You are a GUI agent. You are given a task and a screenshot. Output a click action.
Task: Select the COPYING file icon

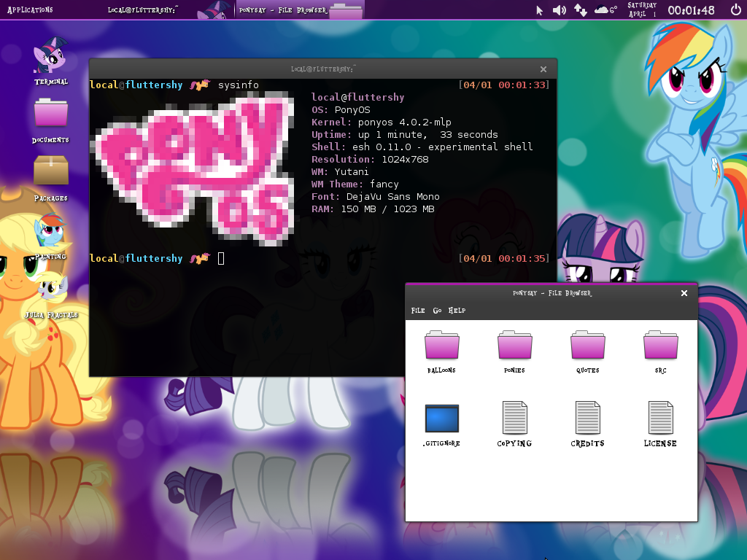point(514,418)
